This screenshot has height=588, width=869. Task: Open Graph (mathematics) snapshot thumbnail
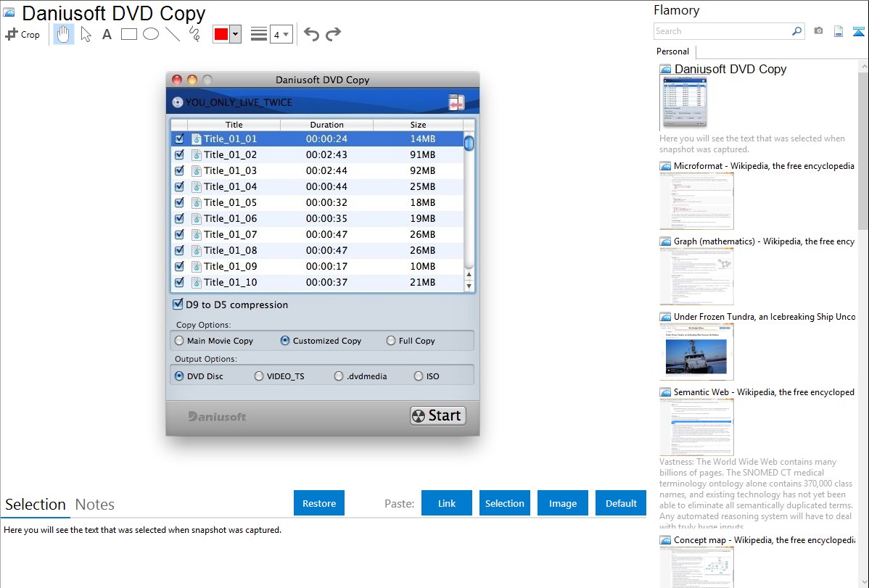(696, 276)
